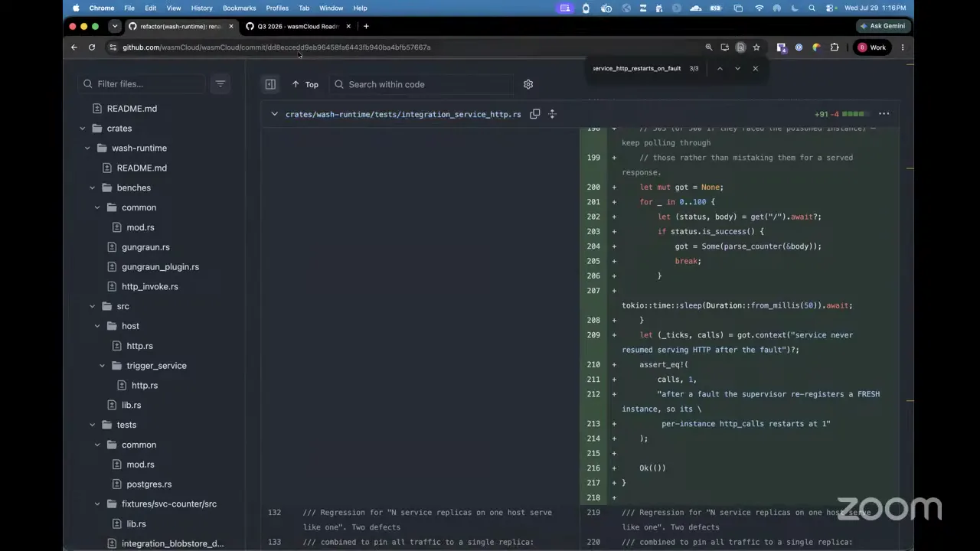
Task: Select lib.rs under the src folder
Action: click(131, 406)
